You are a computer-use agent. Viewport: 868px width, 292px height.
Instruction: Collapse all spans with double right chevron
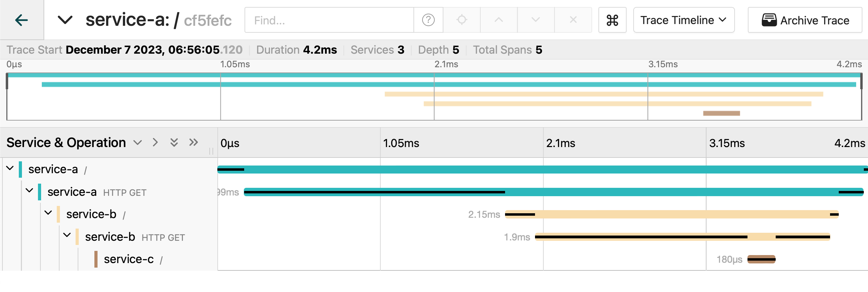194,143
